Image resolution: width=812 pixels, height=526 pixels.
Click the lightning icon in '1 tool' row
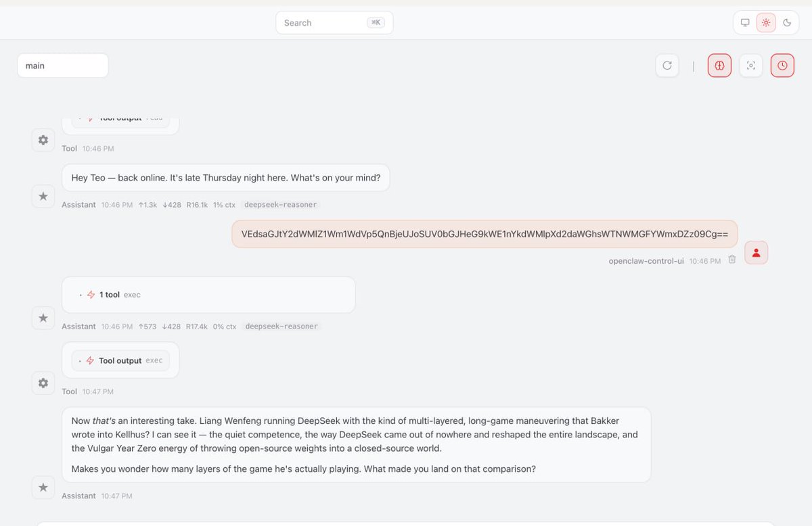[x=91, y=295]
